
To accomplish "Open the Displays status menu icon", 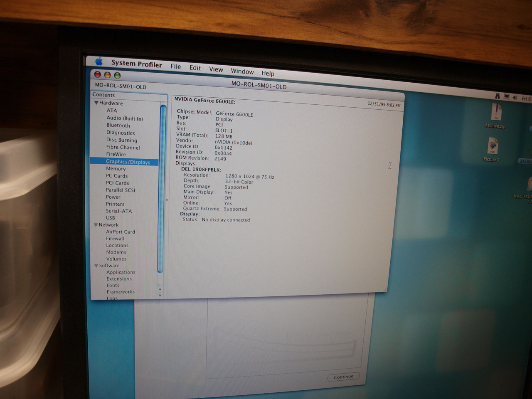I will [x=506, y=97].
